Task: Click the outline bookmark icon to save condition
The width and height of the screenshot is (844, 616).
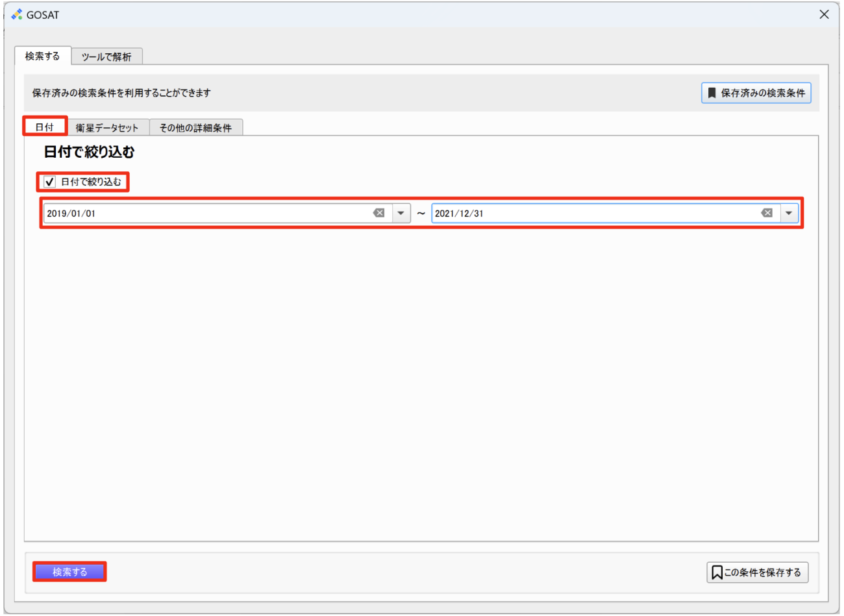Action: (x=717, y=573)
